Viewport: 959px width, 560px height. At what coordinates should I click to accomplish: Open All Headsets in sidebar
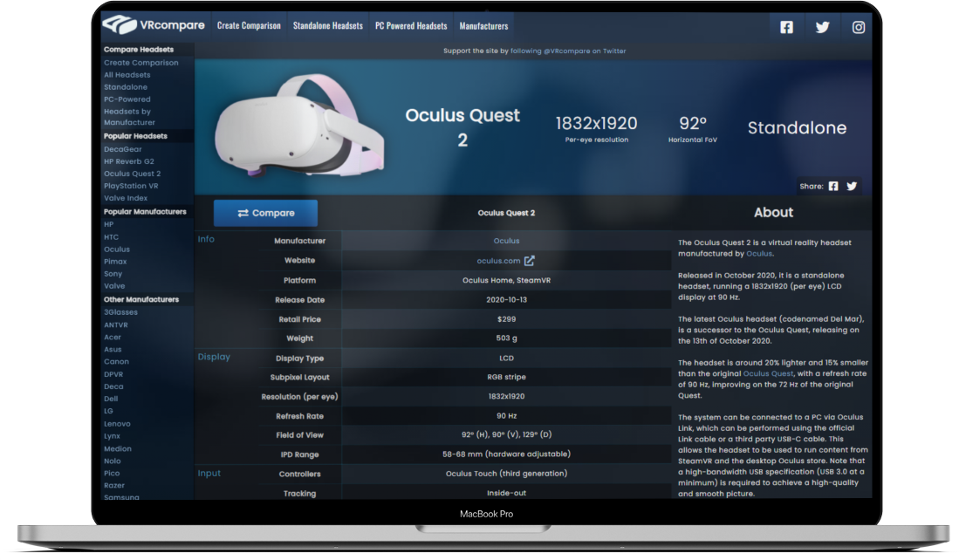127,75
